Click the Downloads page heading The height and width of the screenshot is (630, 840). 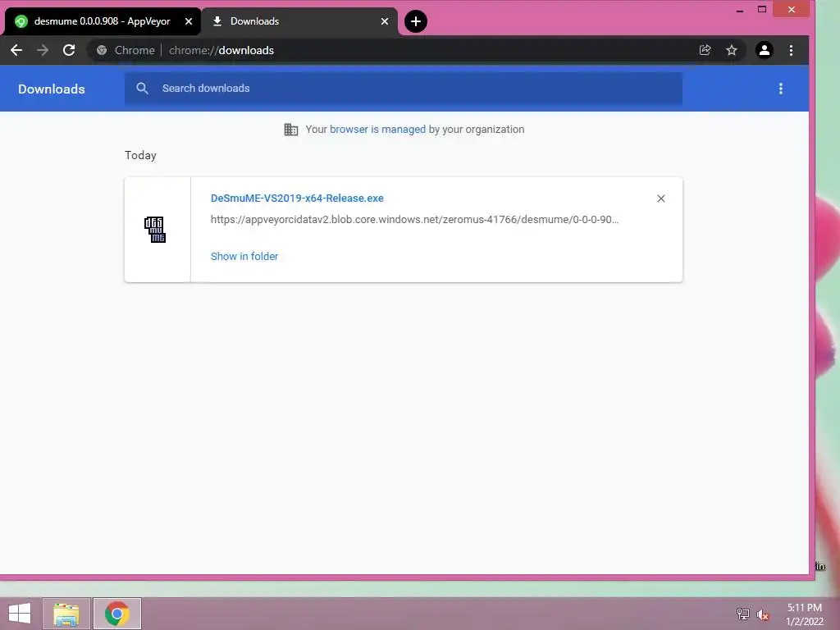tap(52, 89)
